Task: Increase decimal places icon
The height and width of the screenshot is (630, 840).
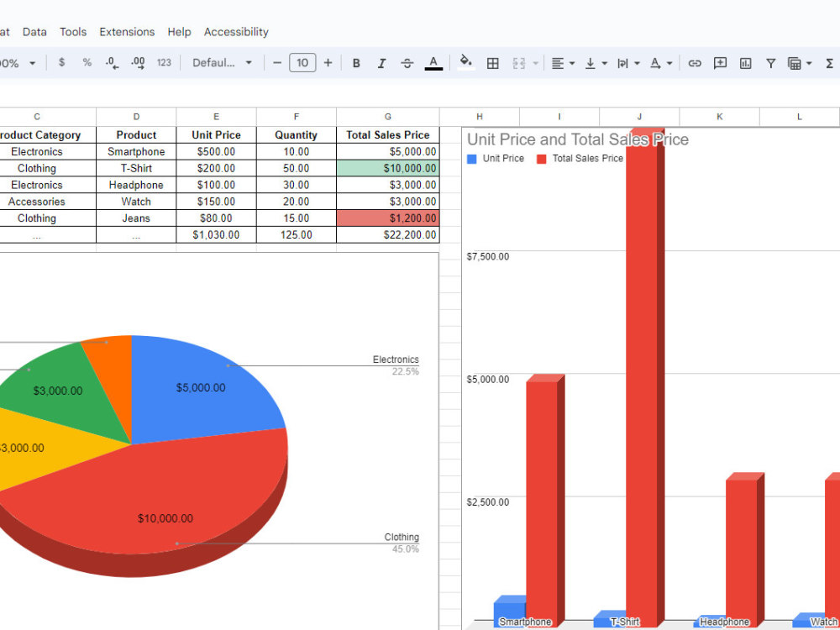Action: click(138, 63)
